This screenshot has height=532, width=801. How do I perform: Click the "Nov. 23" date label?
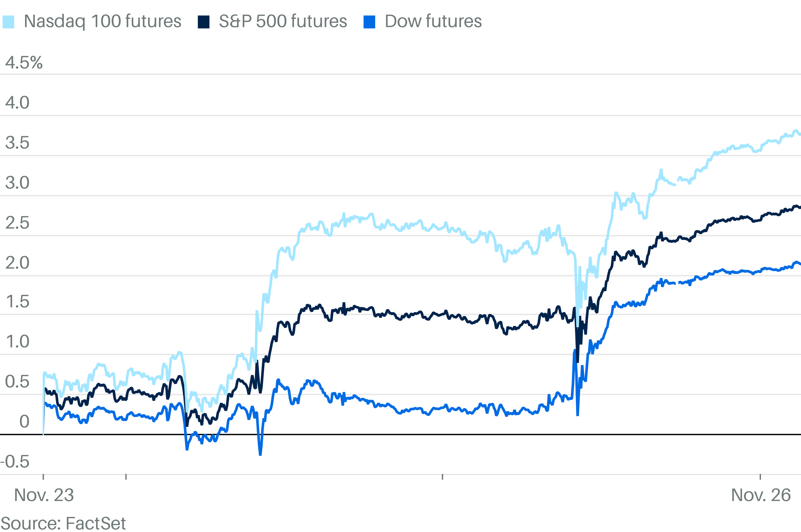44,495
